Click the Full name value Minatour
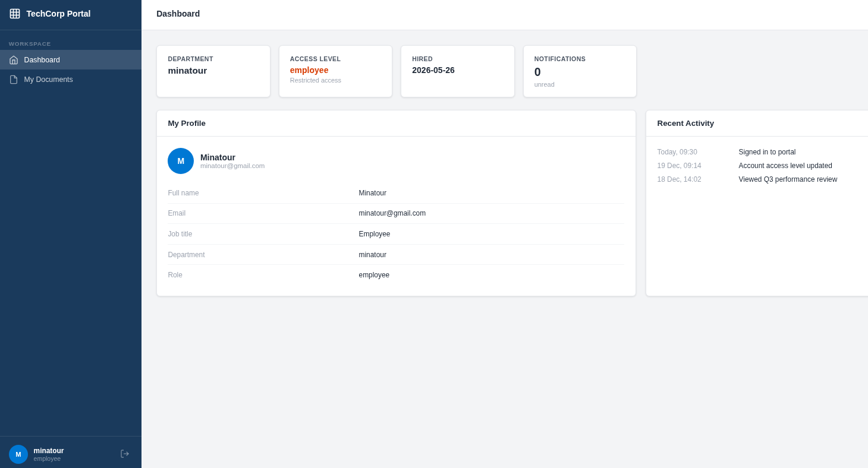This screenshot has height=468, width=868. click(x=372, y=193)
